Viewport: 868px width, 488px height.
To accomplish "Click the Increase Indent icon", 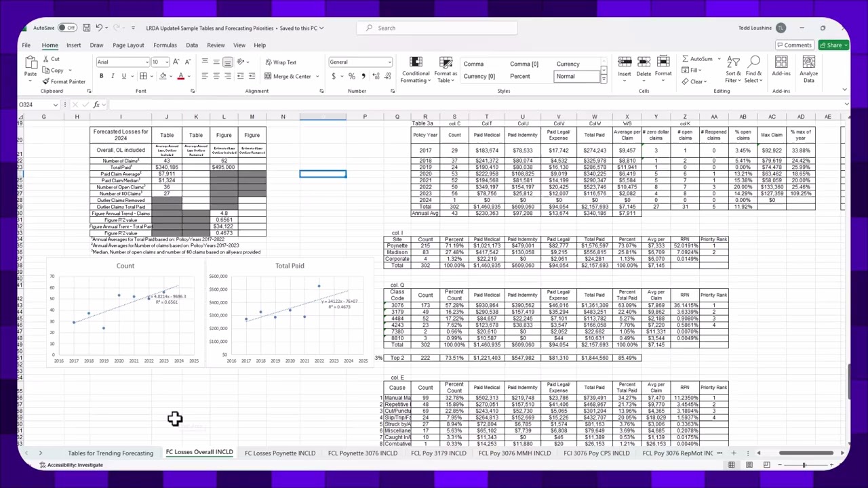I will coord(252,76).
